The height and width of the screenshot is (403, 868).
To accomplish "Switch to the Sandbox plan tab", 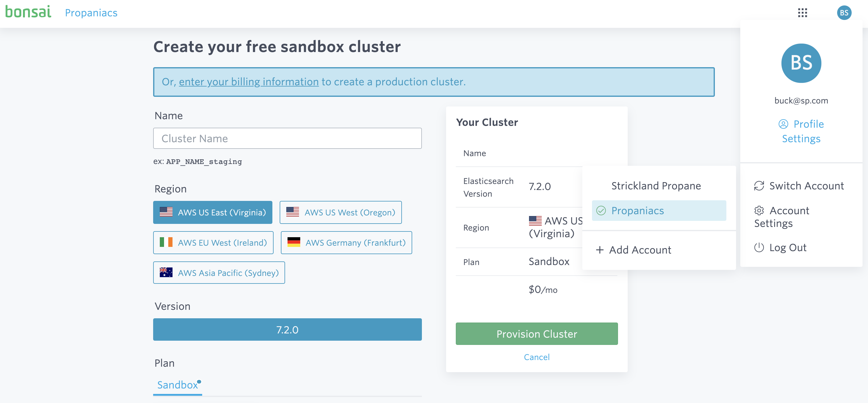I will point(177,385).
